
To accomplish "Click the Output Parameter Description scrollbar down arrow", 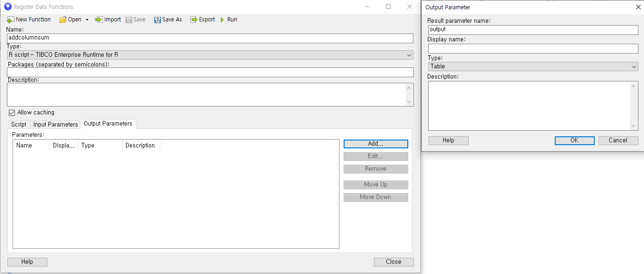I will [634, 126].
